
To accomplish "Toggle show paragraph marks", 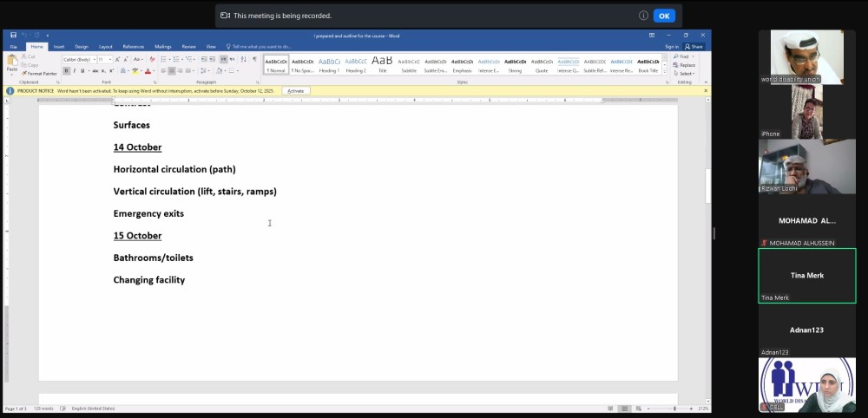I will pos(254,59).
